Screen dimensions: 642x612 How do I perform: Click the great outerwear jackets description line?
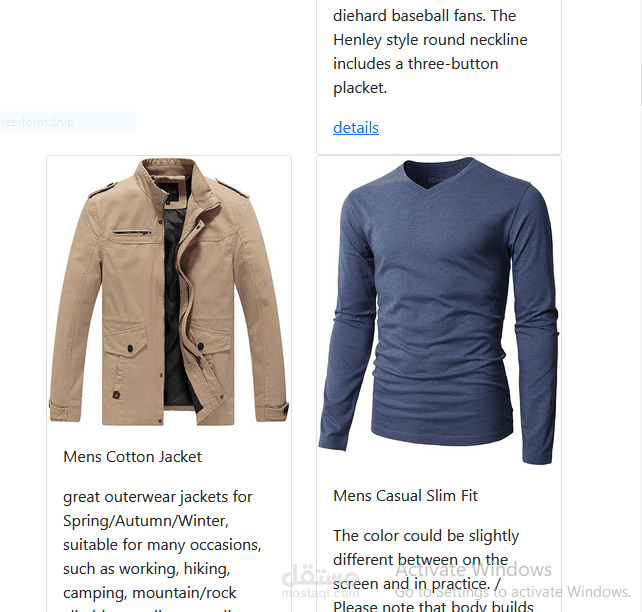coord(158,497)
